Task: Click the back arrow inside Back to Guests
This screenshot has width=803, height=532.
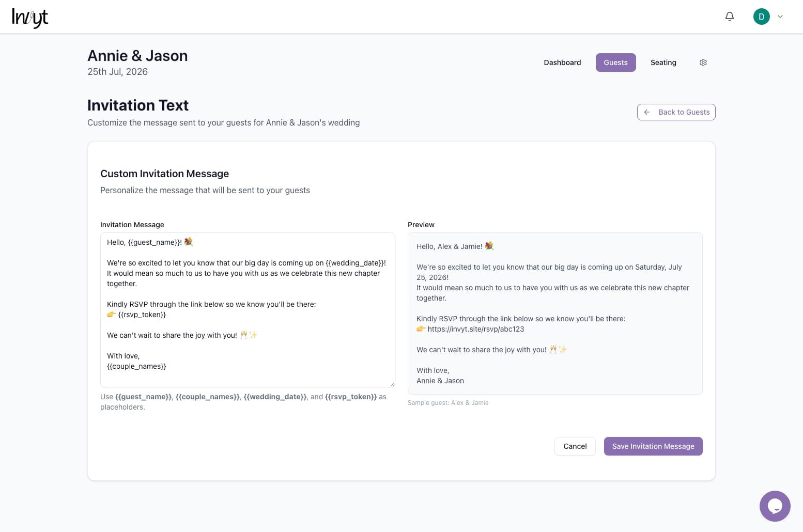Action: 647,112
